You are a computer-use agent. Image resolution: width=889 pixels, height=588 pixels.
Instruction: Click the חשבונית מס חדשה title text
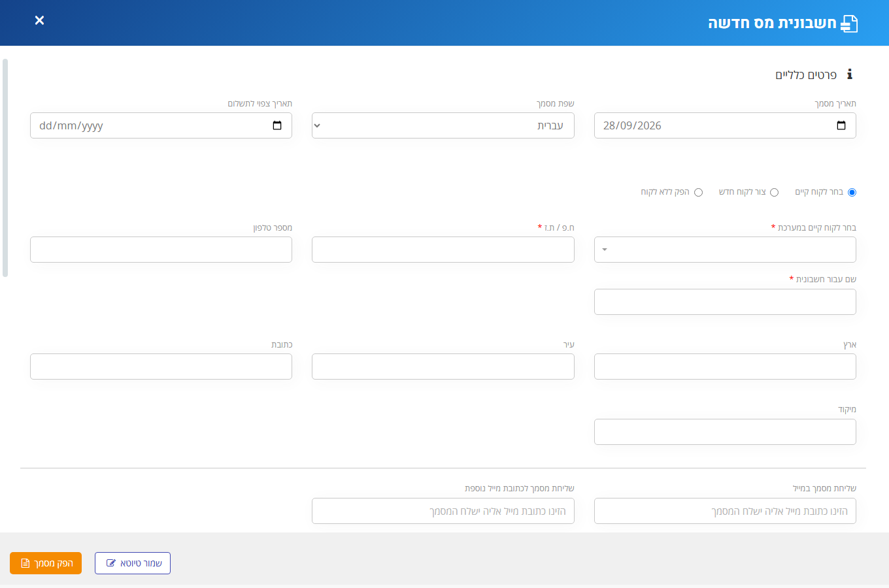pos(772,24)
